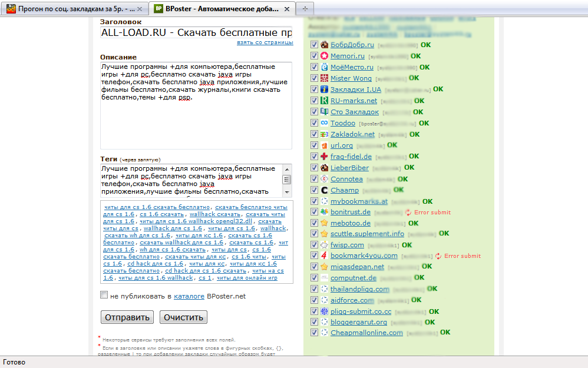Uncheck the Mister Wong checkbox
Image resolution: width=588 pixels, height=368 pixels.
(x=314, y=78)
